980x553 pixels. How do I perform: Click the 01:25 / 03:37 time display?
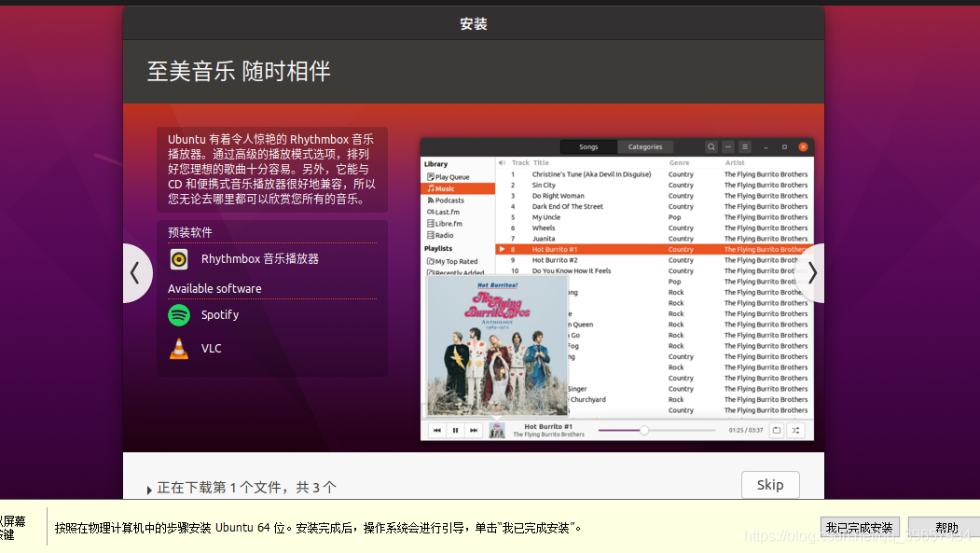pyautogui.click(x=746, y=430)
